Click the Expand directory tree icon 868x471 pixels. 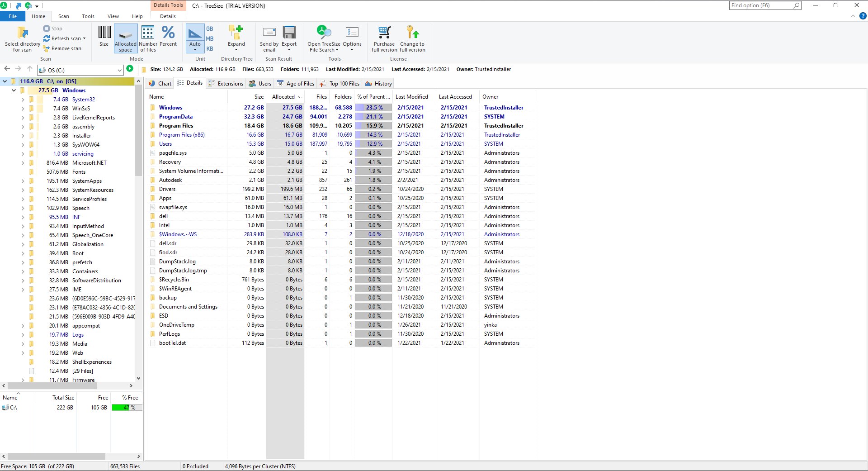236,32
